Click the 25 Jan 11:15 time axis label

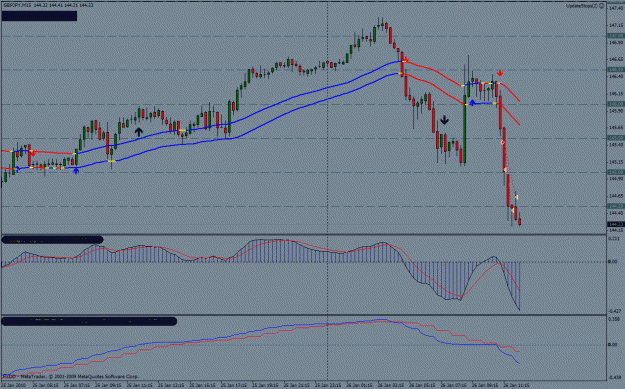(x=139, y=385)
